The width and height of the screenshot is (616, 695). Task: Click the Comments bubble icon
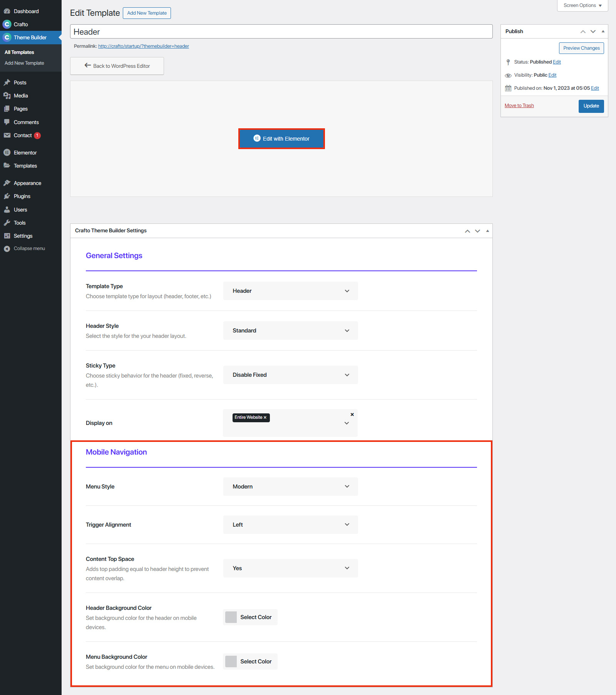7,122
